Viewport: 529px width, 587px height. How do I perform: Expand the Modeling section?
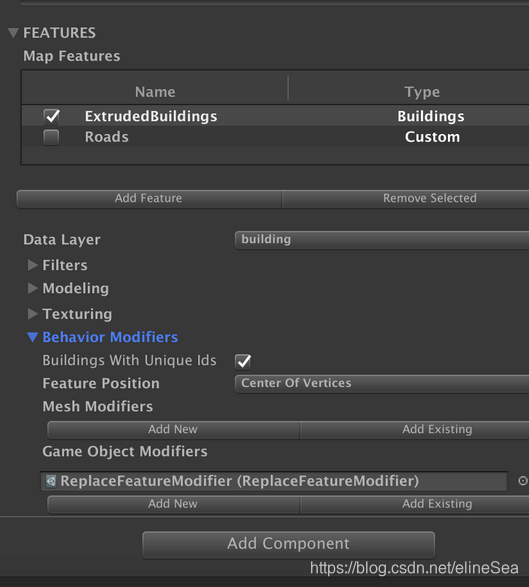(33, 288)
